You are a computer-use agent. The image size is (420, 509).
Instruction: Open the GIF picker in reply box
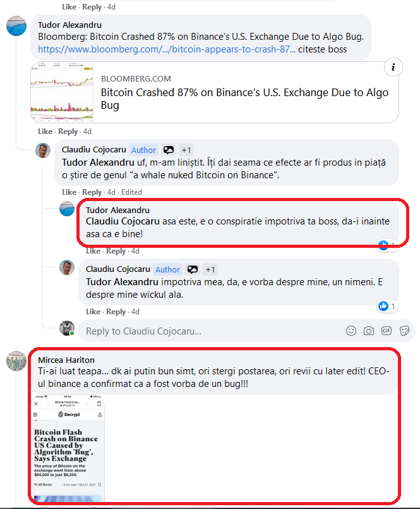click(387, 331)
